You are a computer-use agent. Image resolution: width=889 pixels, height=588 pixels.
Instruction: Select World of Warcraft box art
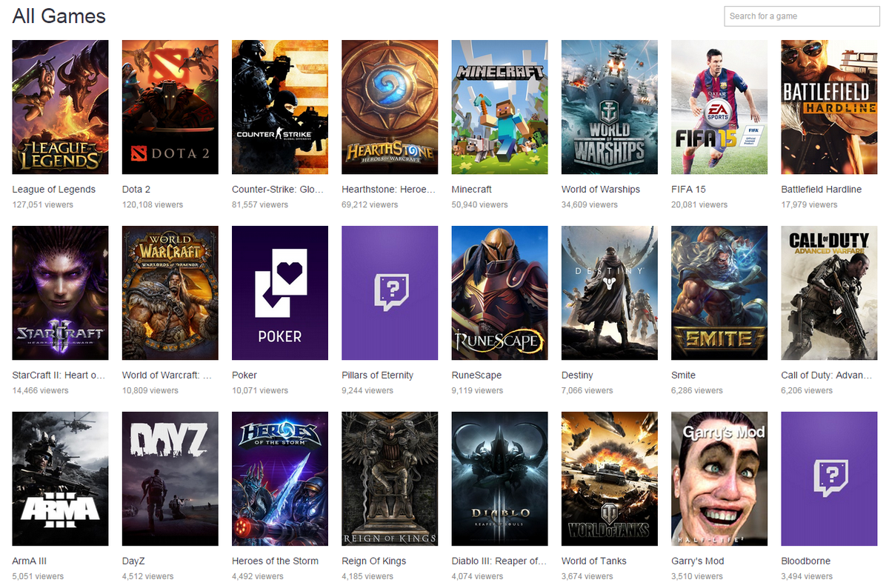tap(170, 293)
